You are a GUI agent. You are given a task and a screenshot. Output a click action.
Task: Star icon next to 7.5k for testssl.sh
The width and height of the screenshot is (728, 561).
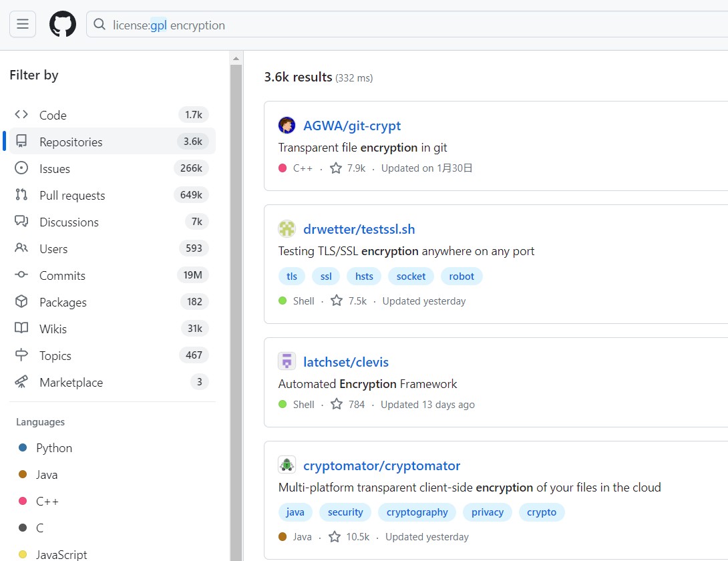[337, 301]
